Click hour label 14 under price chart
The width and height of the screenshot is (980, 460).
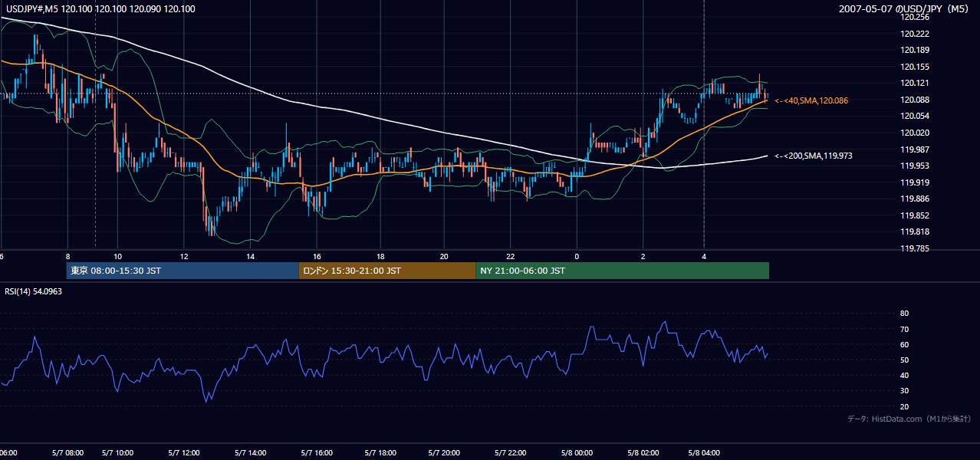pos(250,256)
